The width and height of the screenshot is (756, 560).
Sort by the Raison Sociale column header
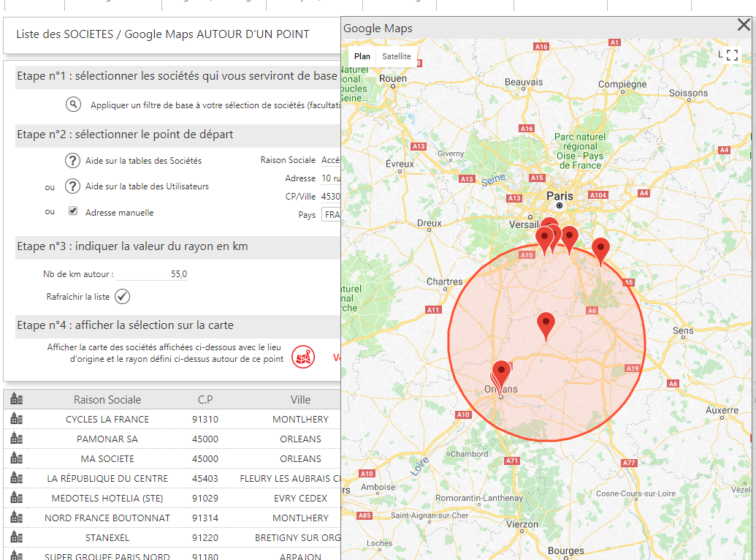tap(107, 400)
